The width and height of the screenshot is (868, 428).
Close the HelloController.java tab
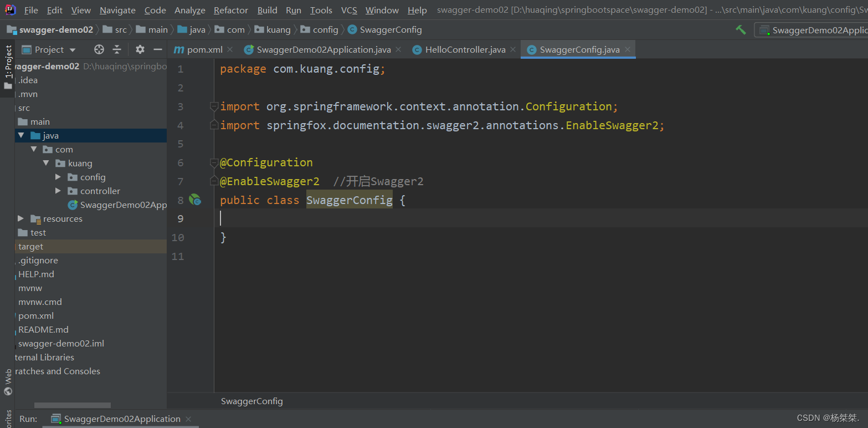(513, 50)
